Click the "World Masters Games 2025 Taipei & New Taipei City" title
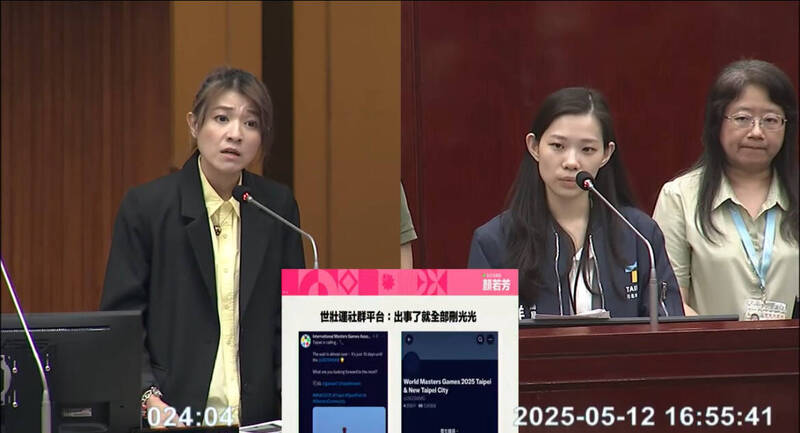Viewport: 800px width, 433px height. click(x=447, y=386)
